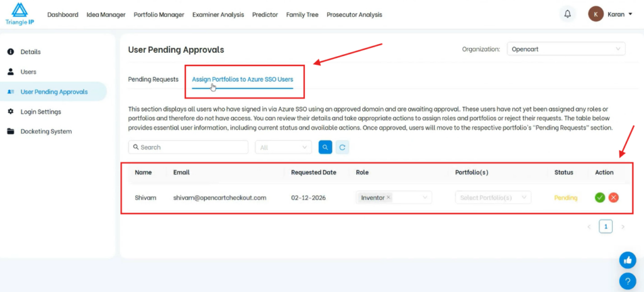
Task: Click the Triangle IP logo
Action: coord(19,14)
